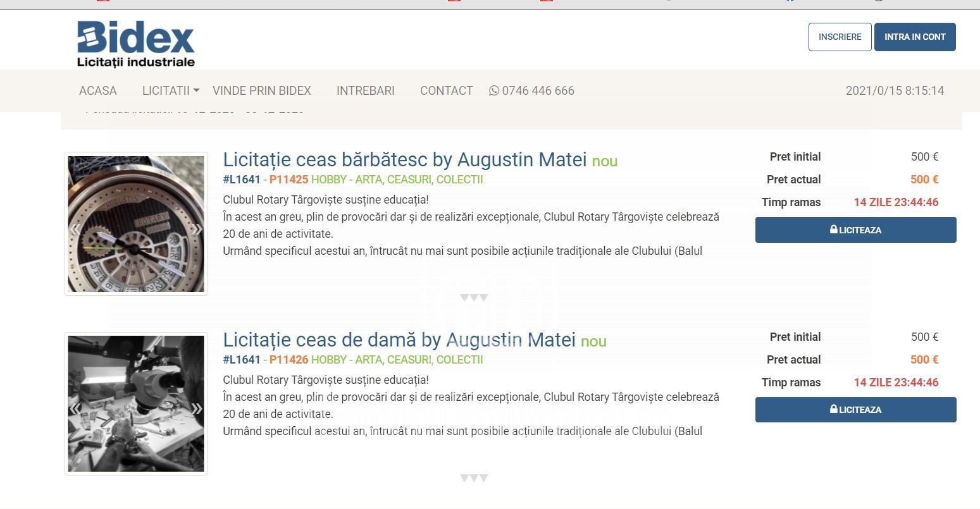Expand description of ceas bărbătesc listing
This screenshot has width=980, height=509.
point(474,298)
